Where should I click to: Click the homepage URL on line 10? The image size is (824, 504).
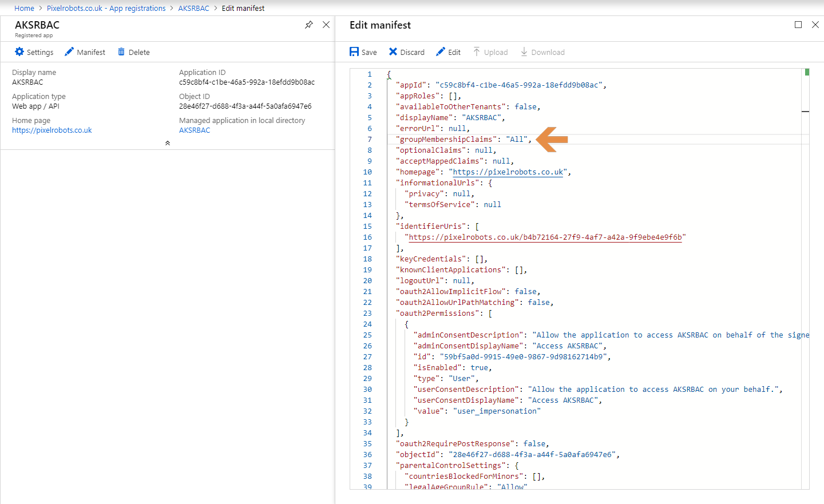tap(507, 172)
